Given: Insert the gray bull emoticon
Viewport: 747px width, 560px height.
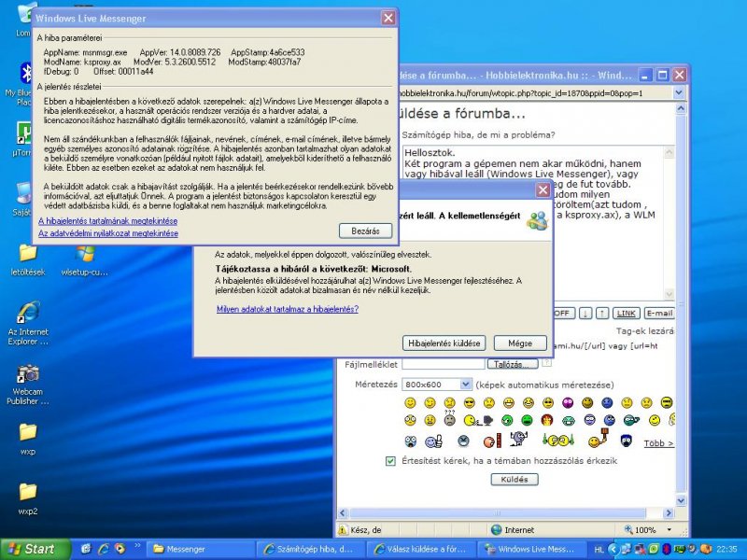Looking at the screenshot, I should pos(518,438).
